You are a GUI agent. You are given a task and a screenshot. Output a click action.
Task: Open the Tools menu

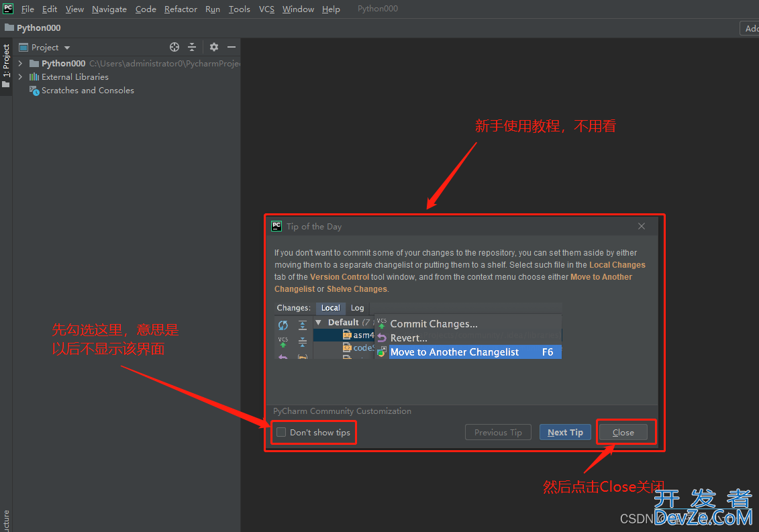click(239, 9)
